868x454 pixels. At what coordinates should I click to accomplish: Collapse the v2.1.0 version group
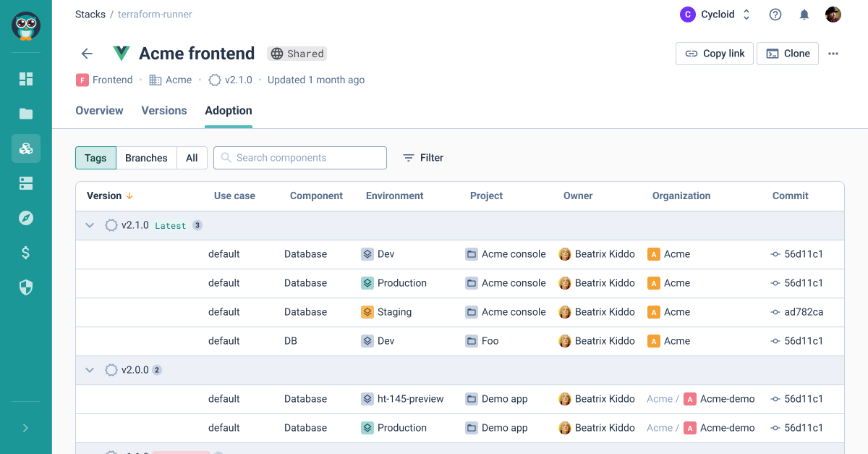90,225
